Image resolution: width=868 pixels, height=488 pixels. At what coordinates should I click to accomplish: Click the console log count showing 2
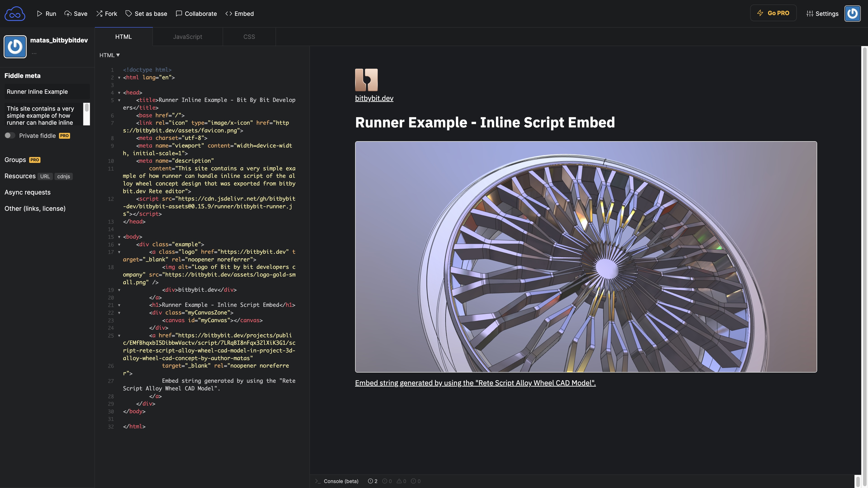[373, 481]
